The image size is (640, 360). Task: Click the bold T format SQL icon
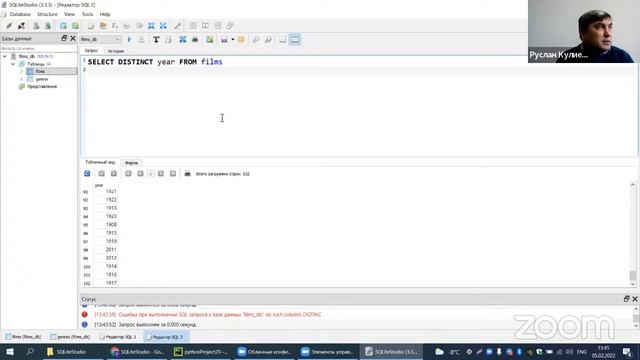point(156,40)
